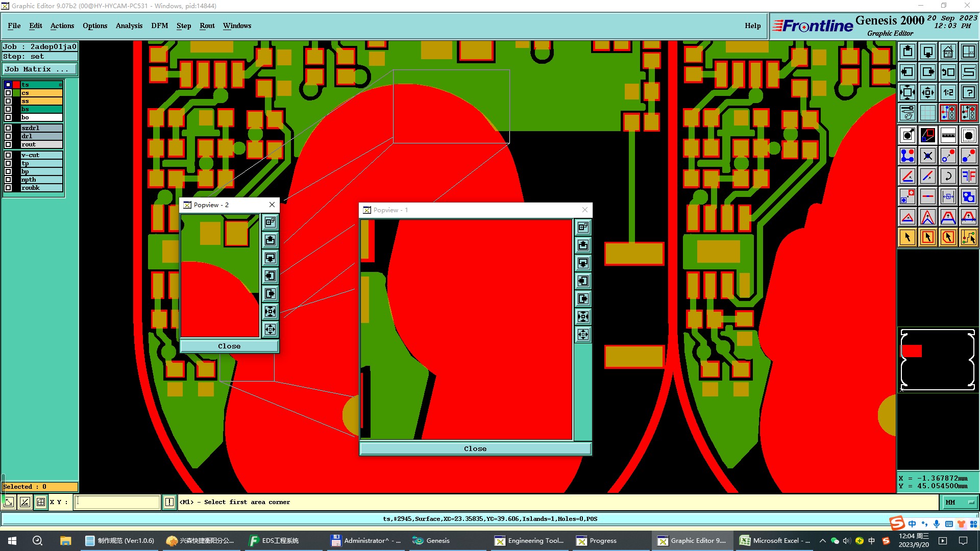This screenshot has height=551, width=980.
Task: Check the rout layer checkbox
Action: [8, 144]
